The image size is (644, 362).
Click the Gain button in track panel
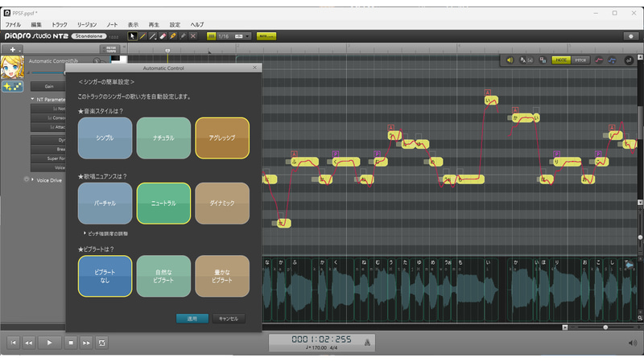click(x=48, y=86)
